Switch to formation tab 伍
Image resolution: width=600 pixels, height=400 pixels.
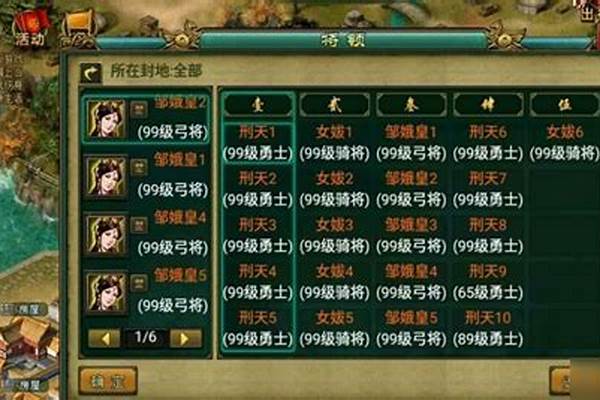coord(565,104)
